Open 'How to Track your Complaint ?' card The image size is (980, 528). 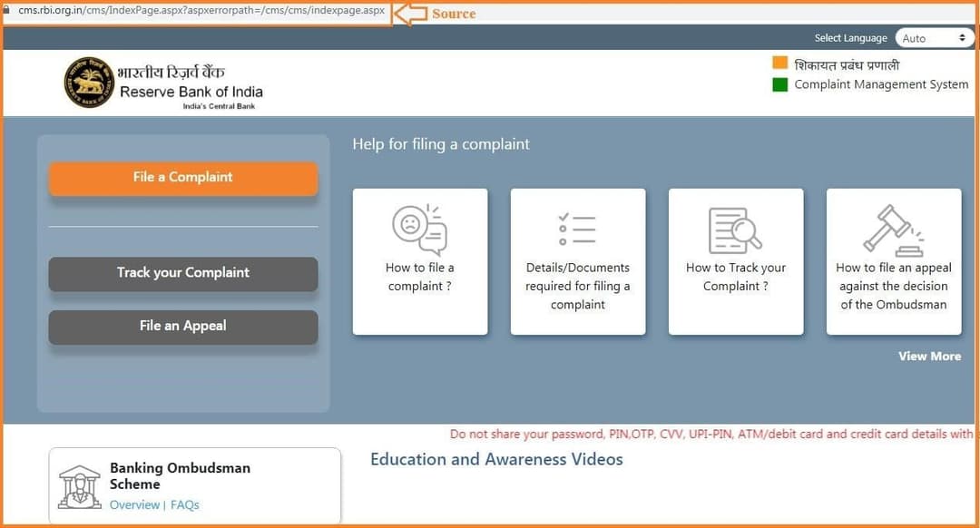coord(736,261)
